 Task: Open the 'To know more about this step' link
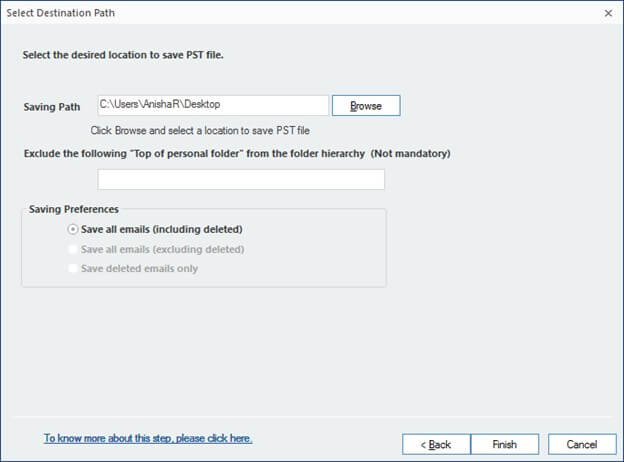(148, 438)
